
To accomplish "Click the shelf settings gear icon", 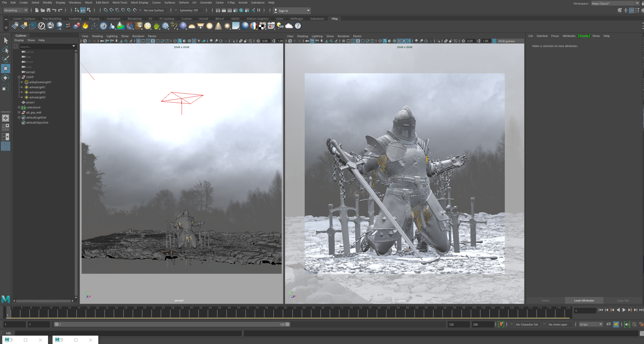I will 6,28.
